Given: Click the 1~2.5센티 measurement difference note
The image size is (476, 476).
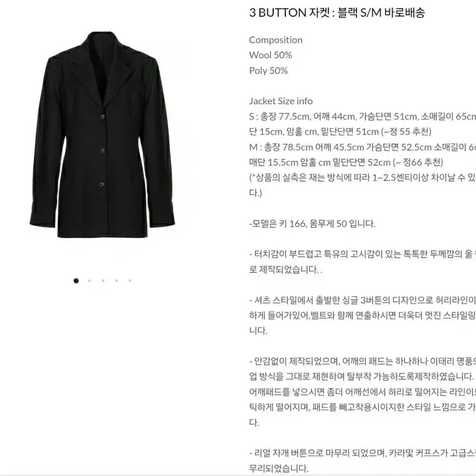Looking at the screenshot, I should point(362,185).
